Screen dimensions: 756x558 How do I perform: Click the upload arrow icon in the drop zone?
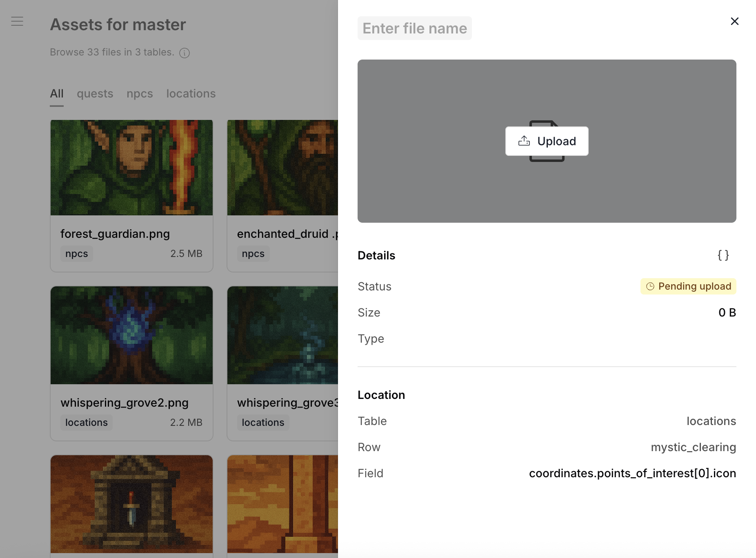tap(524, 141)
